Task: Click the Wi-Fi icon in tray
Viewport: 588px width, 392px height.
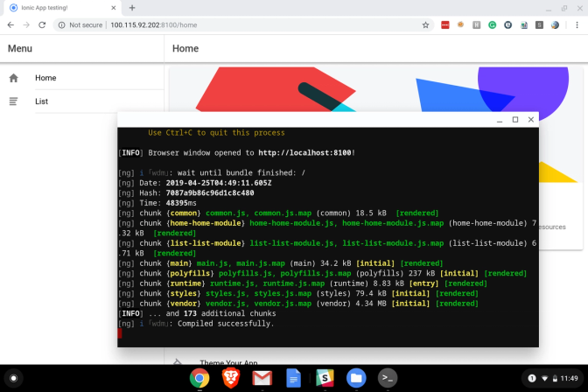Action: pyautogui.click(x=544, y=379)
